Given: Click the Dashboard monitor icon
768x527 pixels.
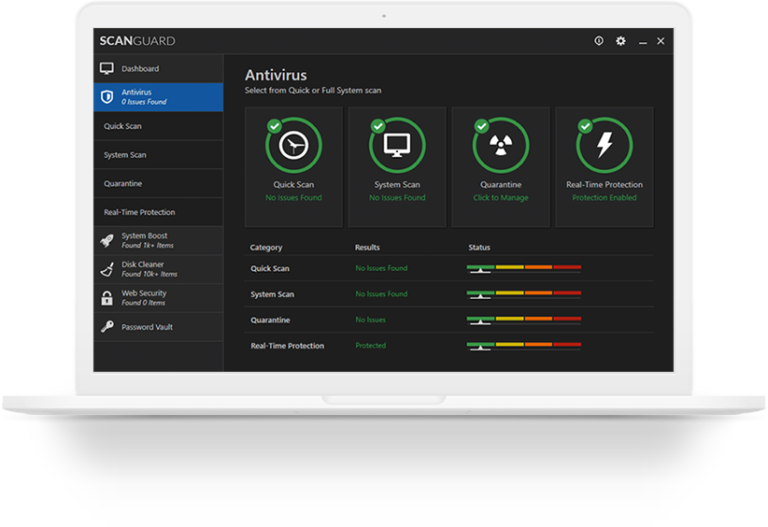Looking at the screenshot, I should [107, 68].
